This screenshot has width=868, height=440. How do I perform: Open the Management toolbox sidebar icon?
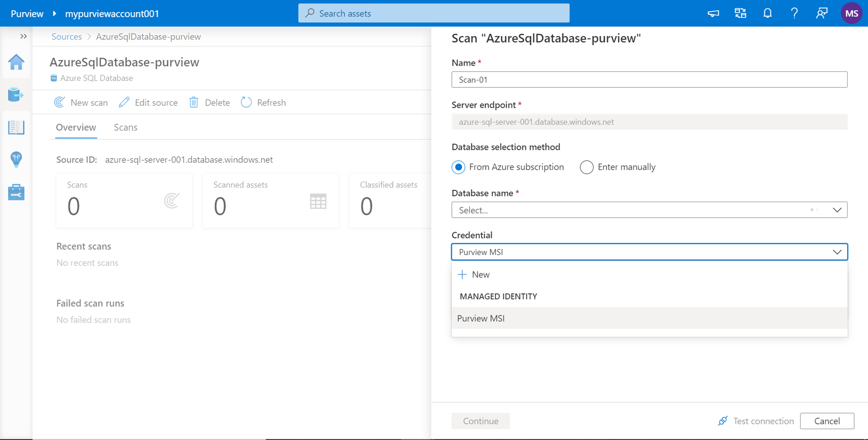pos(16,192)
